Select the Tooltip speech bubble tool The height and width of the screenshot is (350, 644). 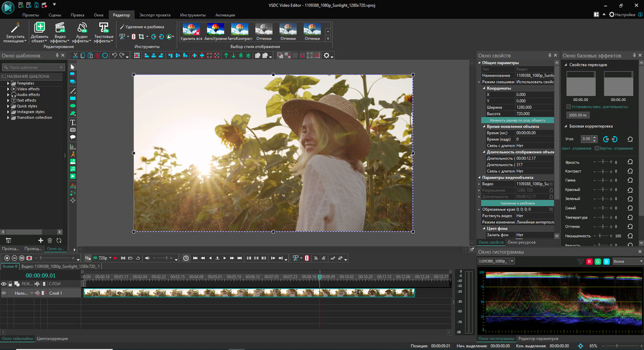coord(73,137)
